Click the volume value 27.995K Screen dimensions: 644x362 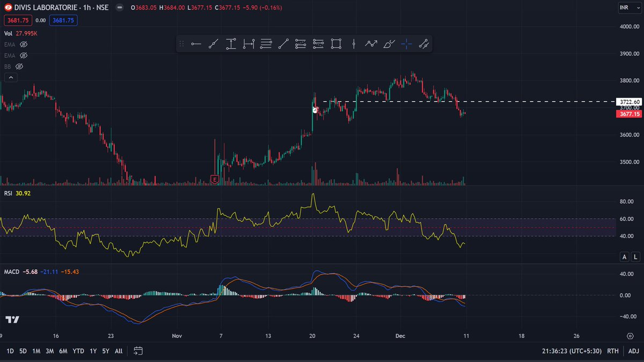pyautogui.click(x=26, y=33)
